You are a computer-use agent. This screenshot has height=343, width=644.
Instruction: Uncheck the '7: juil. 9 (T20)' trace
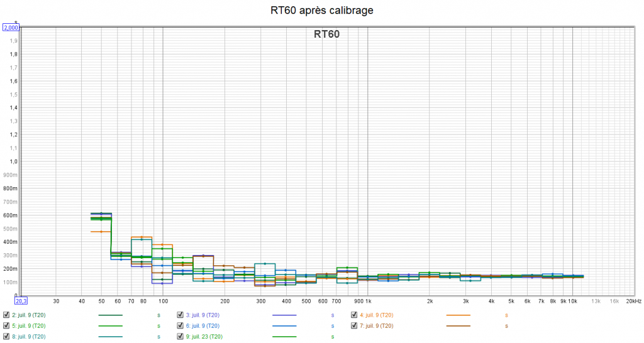[x=354, y=326]
